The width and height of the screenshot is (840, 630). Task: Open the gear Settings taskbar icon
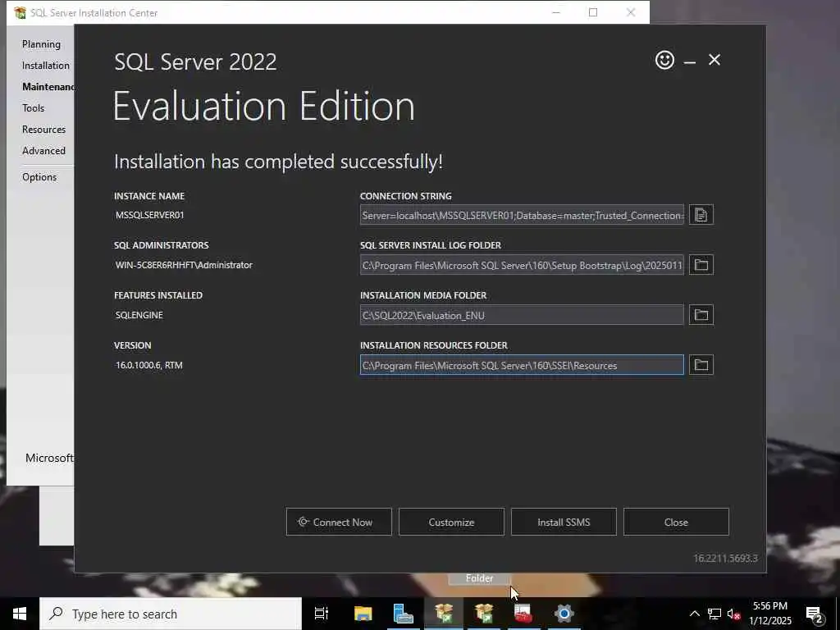(564, 614)
